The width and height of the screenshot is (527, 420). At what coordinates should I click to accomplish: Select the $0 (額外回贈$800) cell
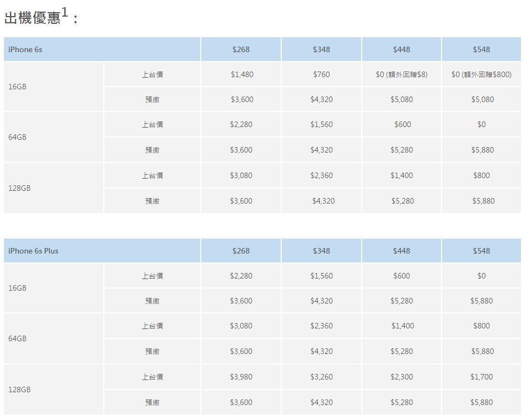[481, 74]
